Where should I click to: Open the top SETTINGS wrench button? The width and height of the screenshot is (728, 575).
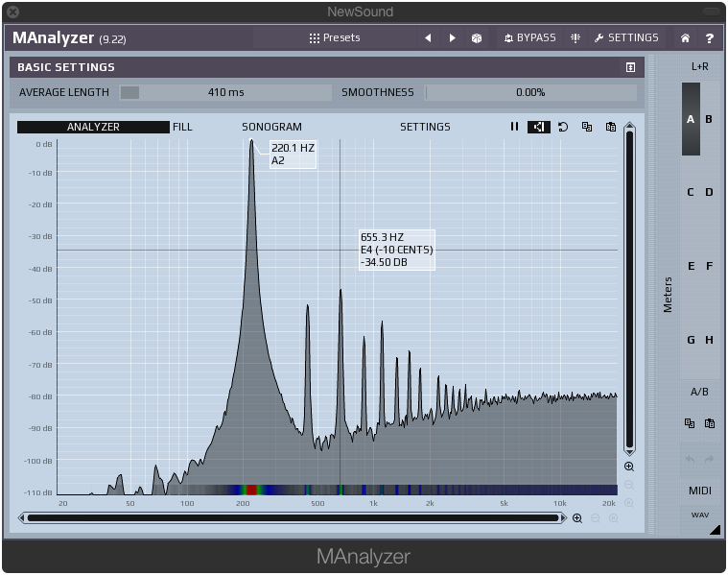(x=626, y=37)
